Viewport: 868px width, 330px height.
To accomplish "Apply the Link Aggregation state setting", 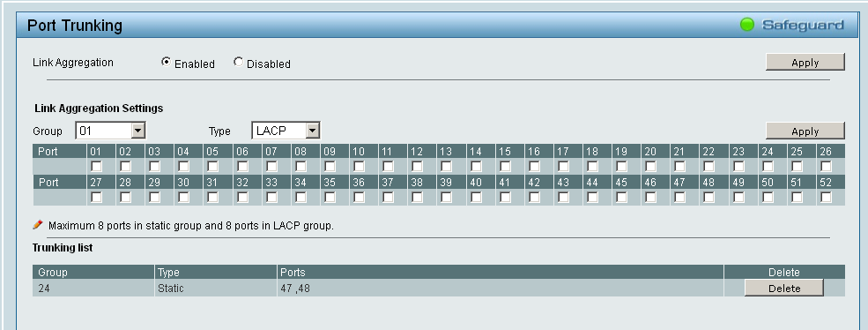I will click(805, 62).
